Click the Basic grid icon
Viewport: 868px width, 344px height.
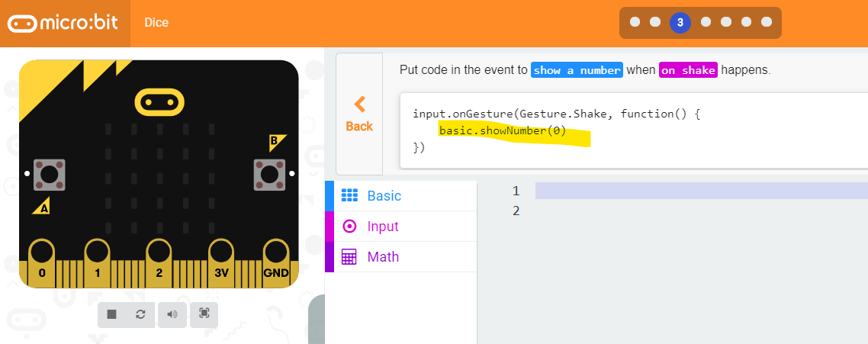(349, 195)
